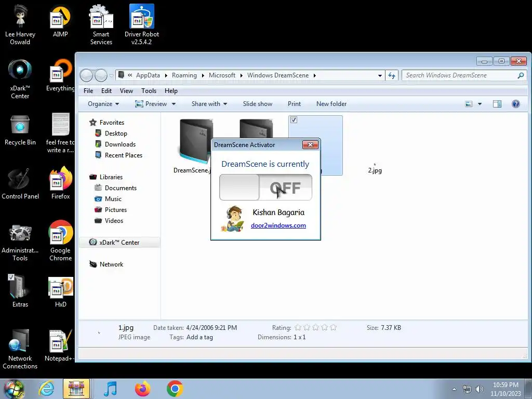Set rating to five stars
Image resolution: width=532 pixels, height=399 pixels.
click(x=333, y=327)
